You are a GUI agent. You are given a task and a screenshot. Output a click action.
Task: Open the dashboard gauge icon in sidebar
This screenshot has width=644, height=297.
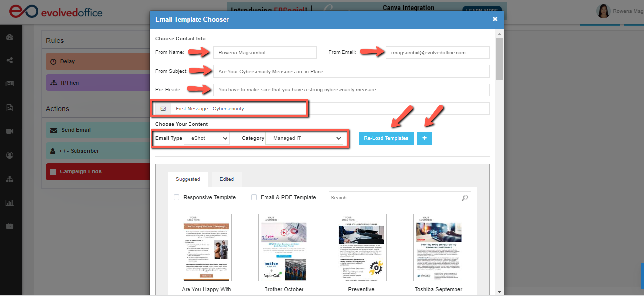[9, 38]
